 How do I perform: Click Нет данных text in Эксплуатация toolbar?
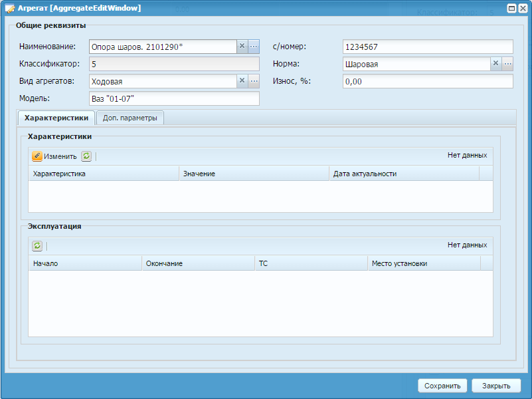467,245
